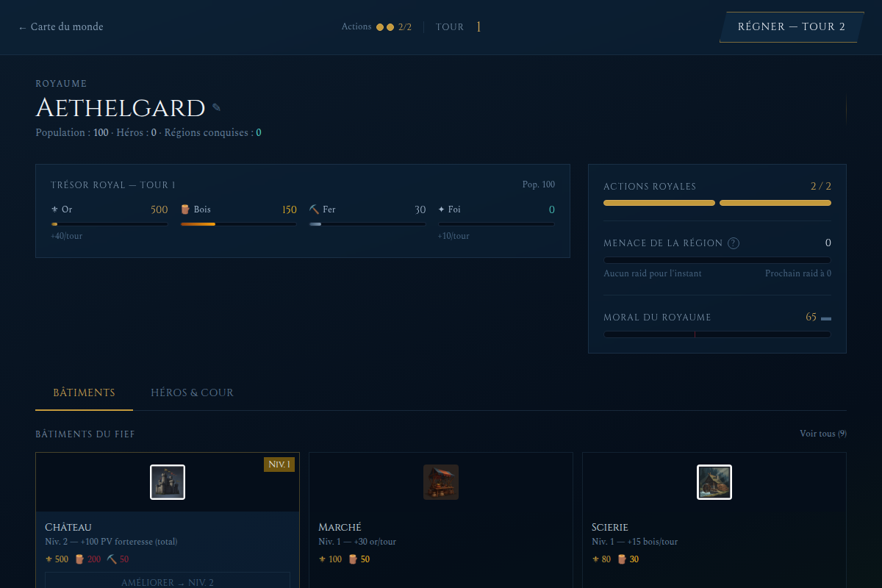This screenshot has height=588, width=882.
Task: Upgrade the Château with Améliorer → Niv. 2
Action: pos(168,581)
